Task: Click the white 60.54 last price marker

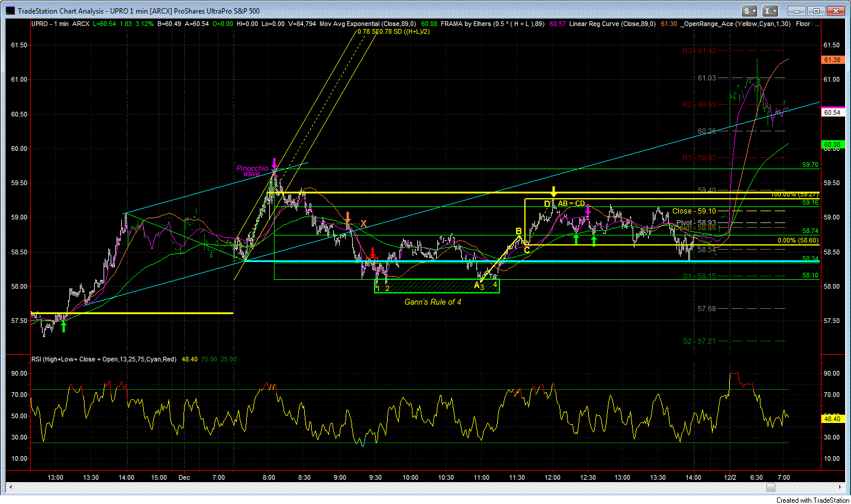Action: 832,112
